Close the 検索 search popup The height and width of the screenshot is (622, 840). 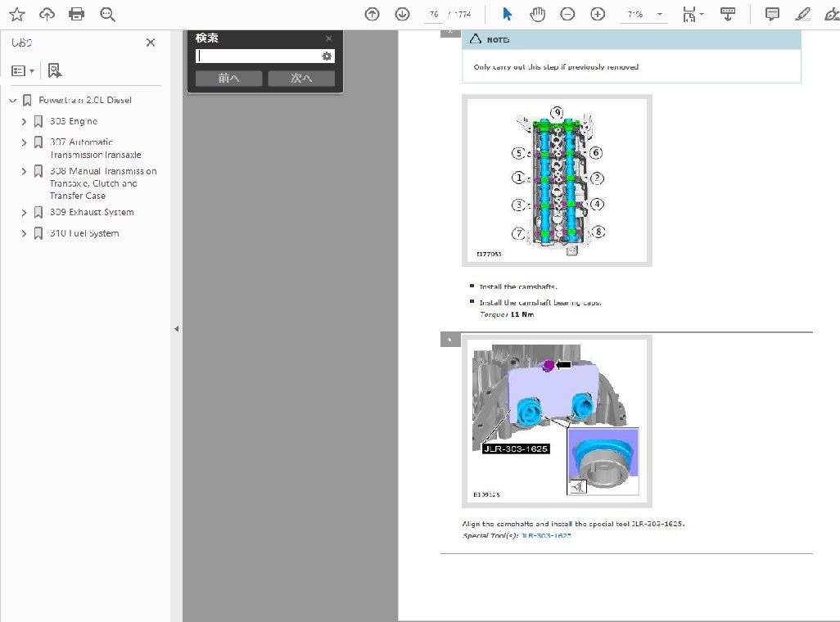(329, 38)
